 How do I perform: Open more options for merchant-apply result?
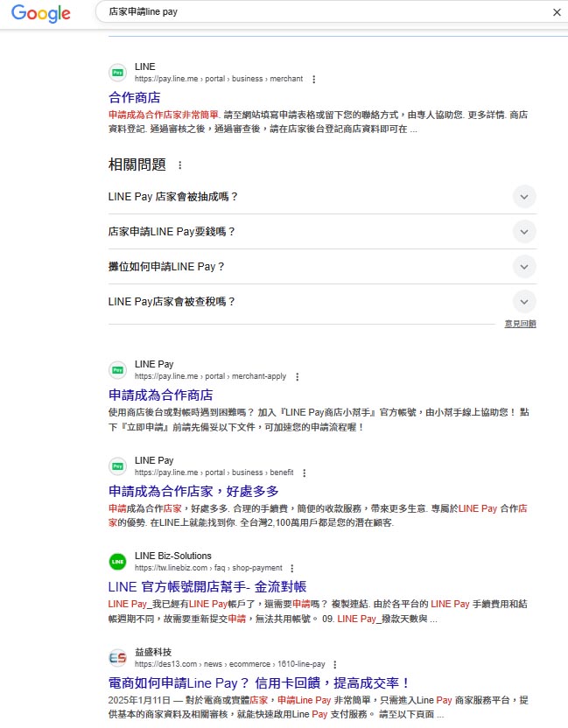click(298, 377)
